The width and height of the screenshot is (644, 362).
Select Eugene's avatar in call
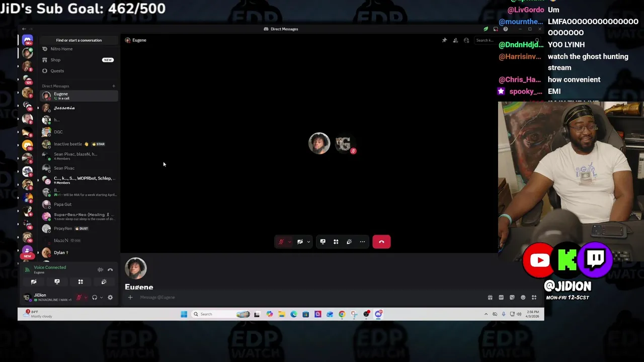(x=319, y=144)
